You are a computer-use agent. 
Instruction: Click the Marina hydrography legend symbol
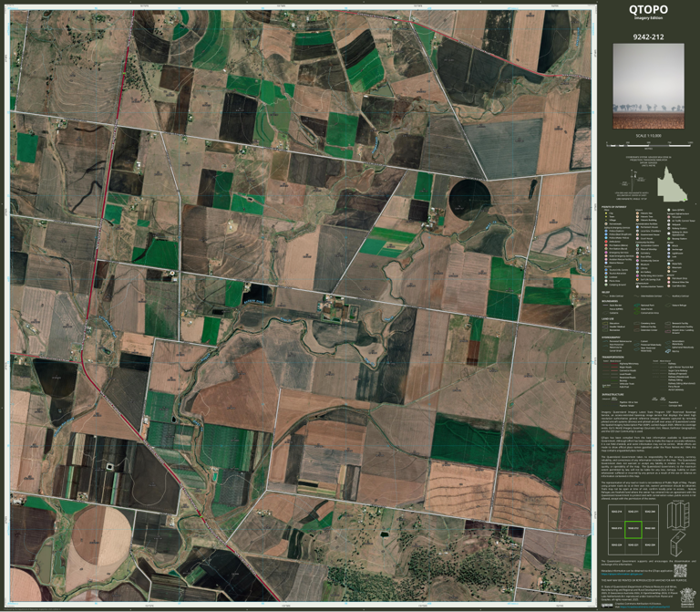[x=668, y=351]
